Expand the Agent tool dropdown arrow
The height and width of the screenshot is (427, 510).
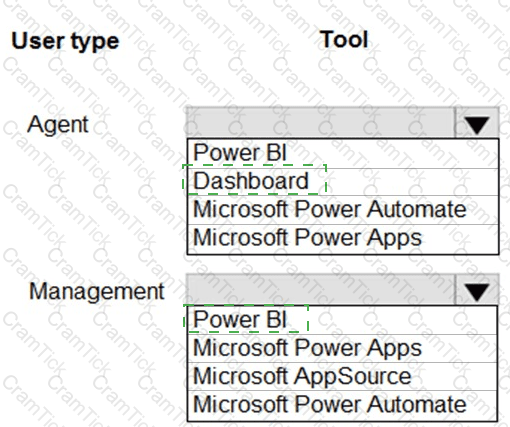[x=477, y=122]
